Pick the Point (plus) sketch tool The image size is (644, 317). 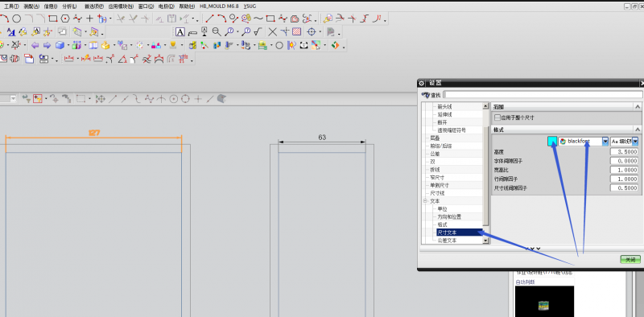pyautogui.click(x=89, y=19)
